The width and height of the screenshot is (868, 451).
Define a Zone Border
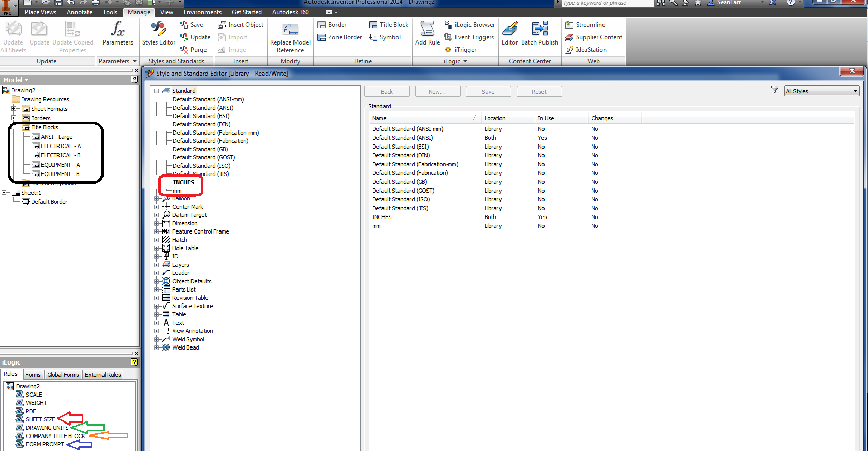[340, 37]
